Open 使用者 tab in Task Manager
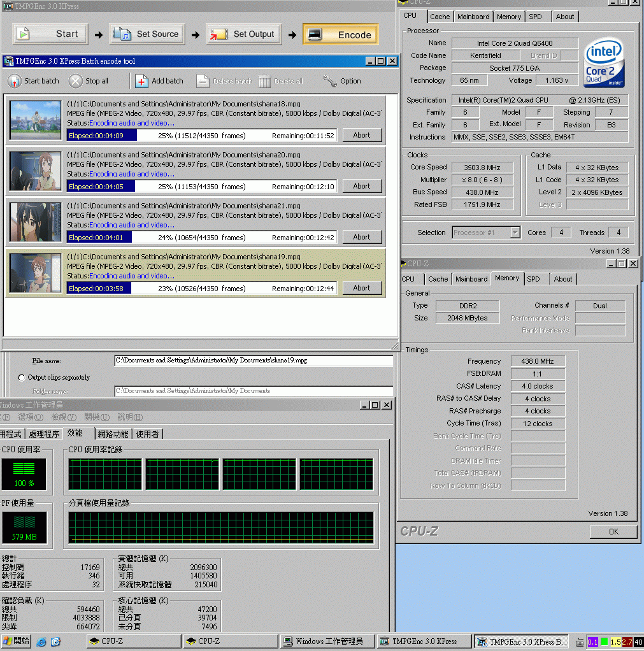Screen dimensions: 644x651 pos(147,434)
